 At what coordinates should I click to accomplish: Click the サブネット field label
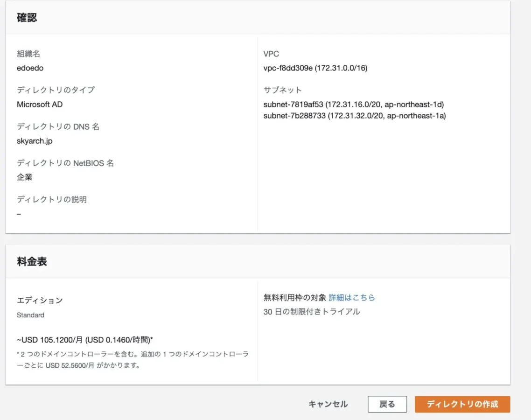pos(282,90)
